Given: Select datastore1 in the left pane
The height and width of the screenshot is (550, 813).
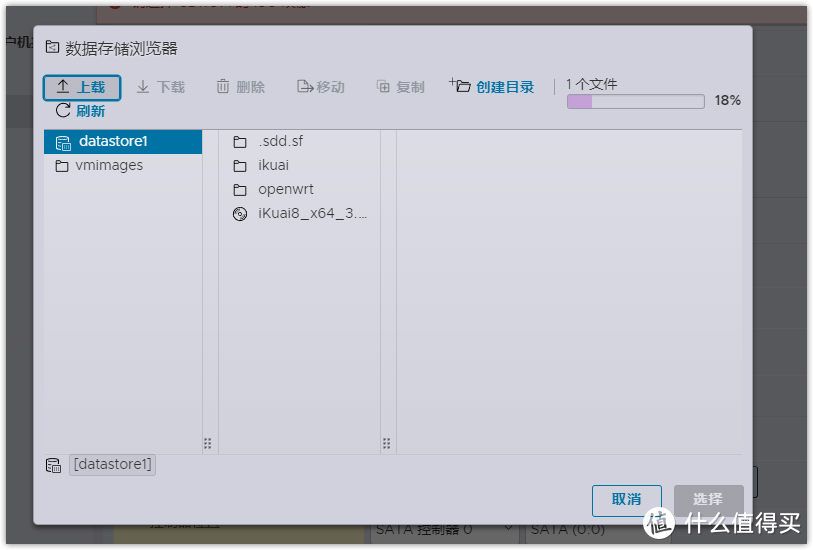Looking at the screenshot, I should pyautogui.click(x=123, y=142).
